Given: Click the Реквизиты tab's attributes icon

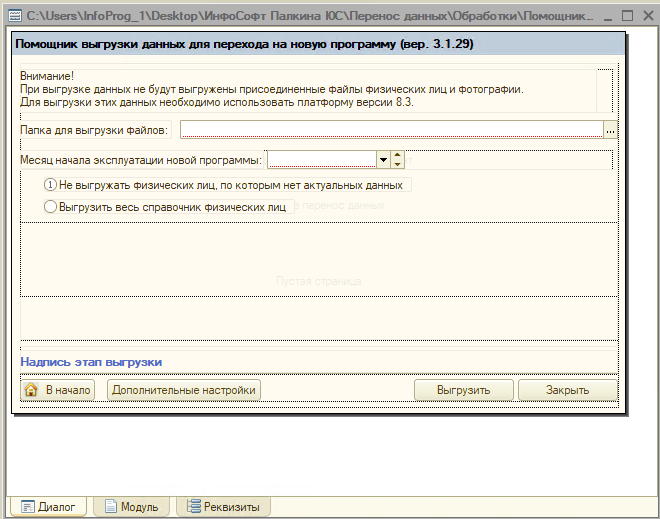Looking at the screenshot, I should coord(194,507).
